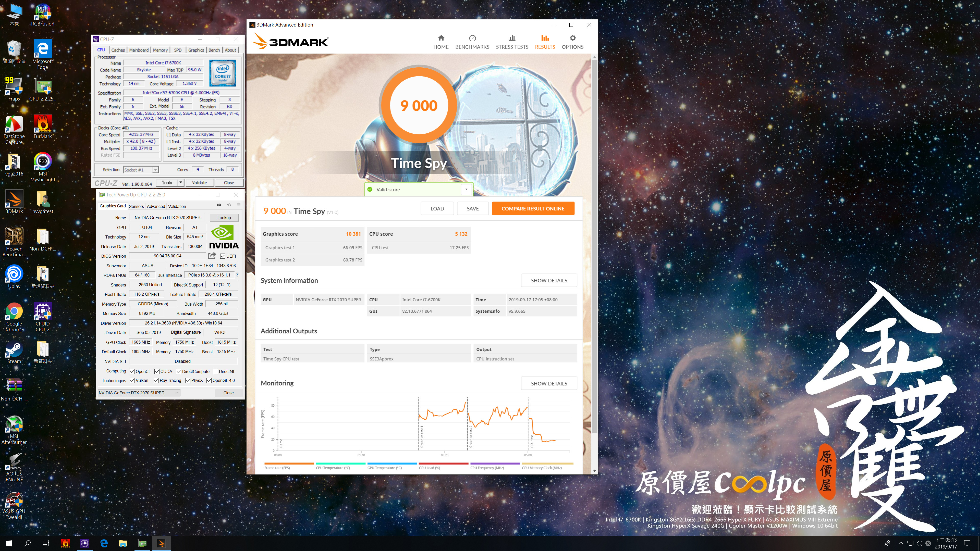Click the GPU Load (%) legend bar
980x551 pixels.
point(444,464)
